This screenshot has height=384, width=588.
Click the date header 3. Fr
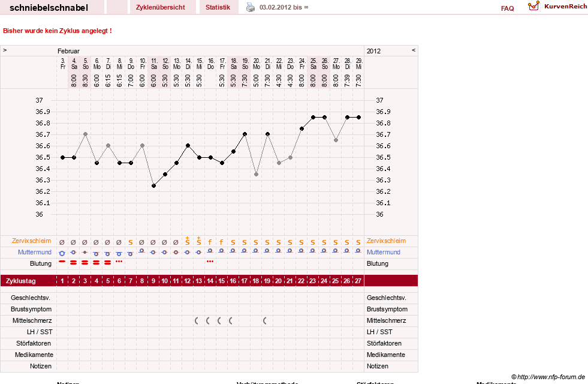click(62, 64)
